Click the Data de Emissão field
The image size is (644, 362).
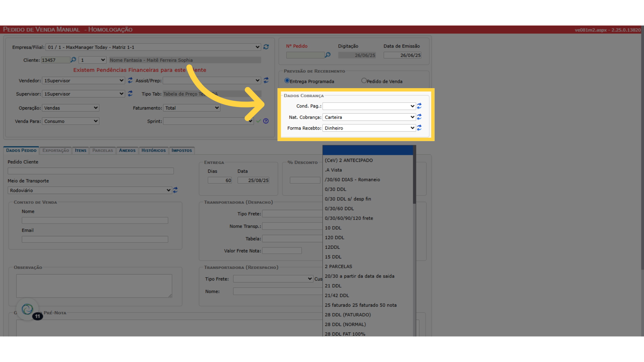coord(402,55)
